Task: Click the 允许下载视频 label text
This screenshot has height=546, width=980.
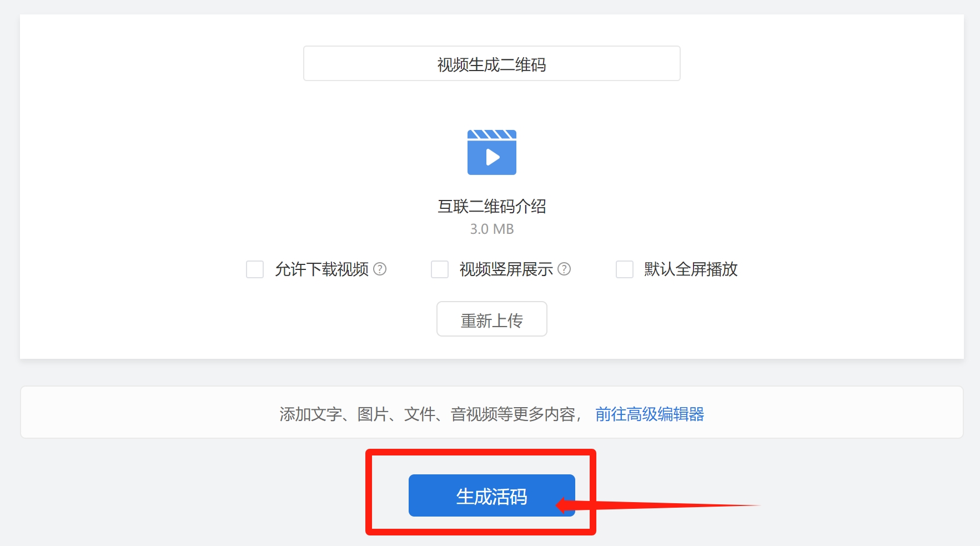Action: 321,269
